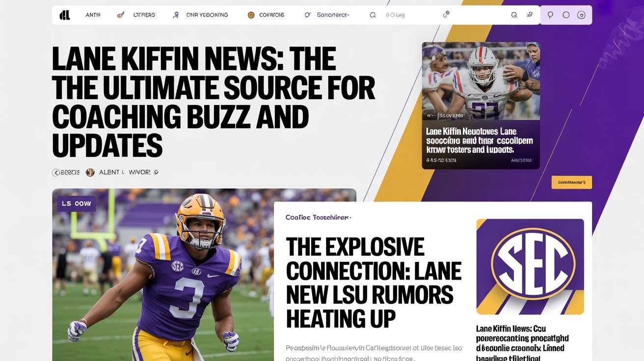Click the orange circle icon before COYWOIS
644x361 pixels.
pos(251,15)
